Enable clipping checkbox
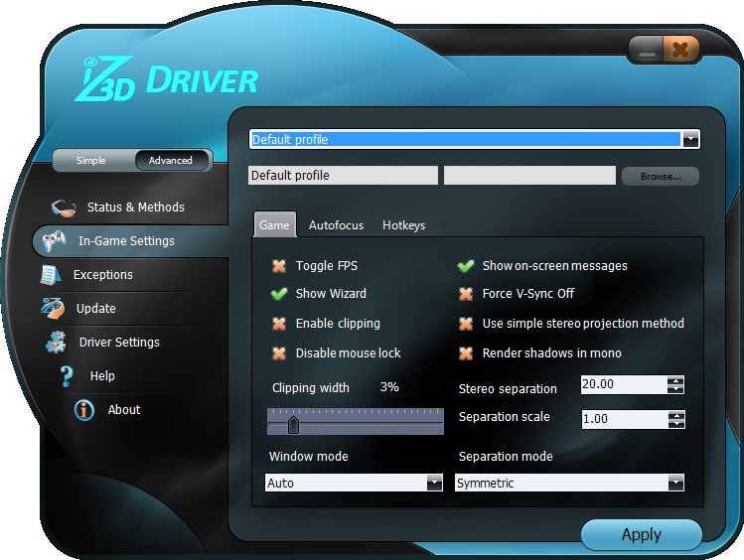Image resolution: width=744 pixels, height=560 pixels. [x=279, y=324]
